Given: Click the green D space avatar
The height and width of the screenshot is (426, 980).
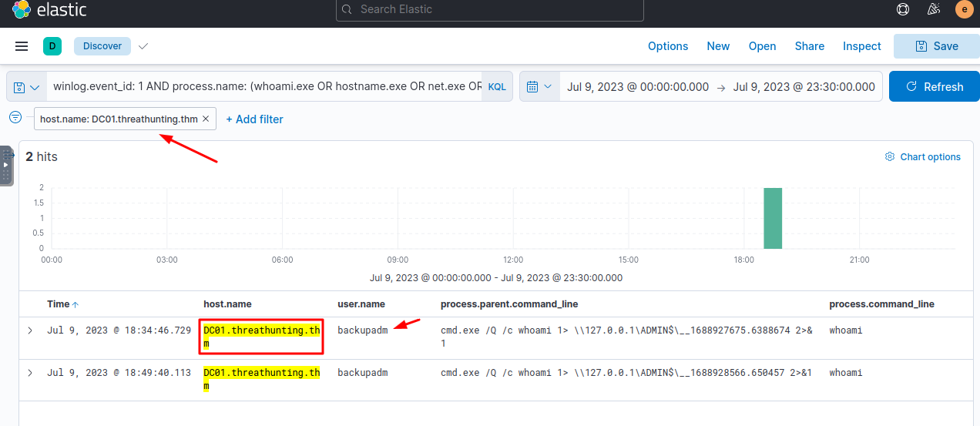Looking at the screenshot, I should [x=52, y=46].
